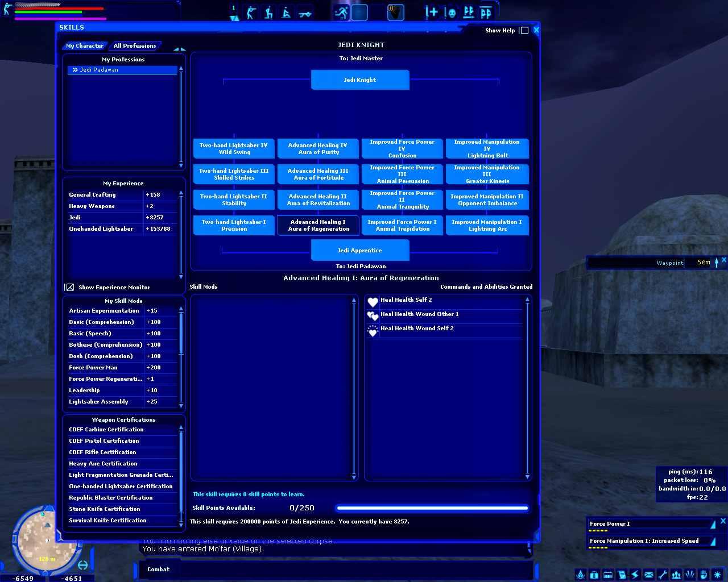Viewport: 728px width, 582px height.
Task: Click the Heal Health Wound Self 2 icon
Action: tap(373, 330)
